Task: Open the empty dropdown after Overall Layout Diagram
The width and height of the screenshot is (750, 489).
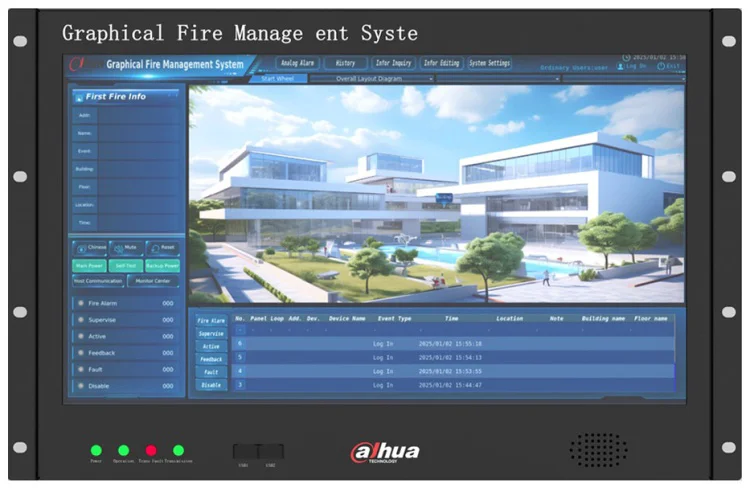Action: tap(498, 78)
